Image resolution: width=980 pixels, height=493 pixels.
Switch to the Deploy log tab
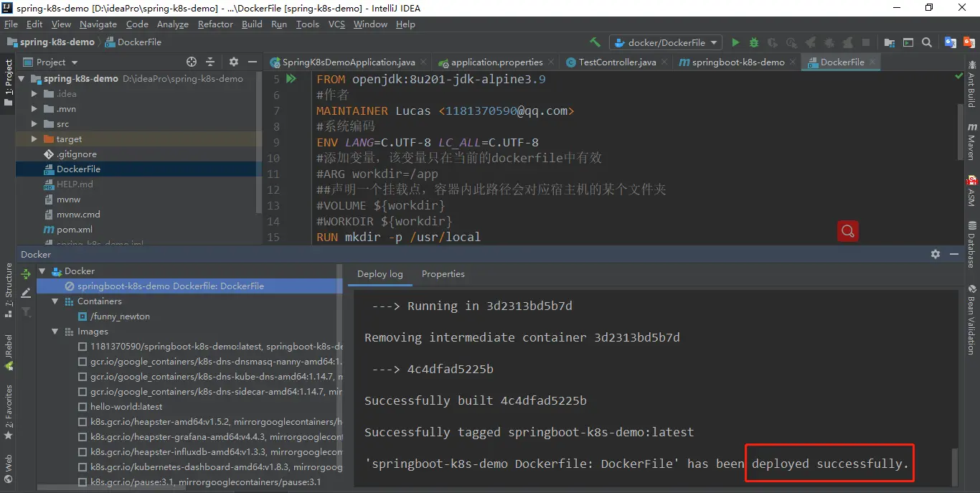click(x=380, y=273)
